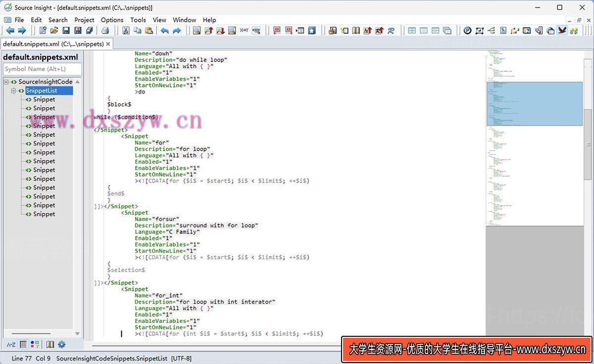The image size is (594, 364).
Task: Click the Replace X→Y icon
Action: (244, 31)
